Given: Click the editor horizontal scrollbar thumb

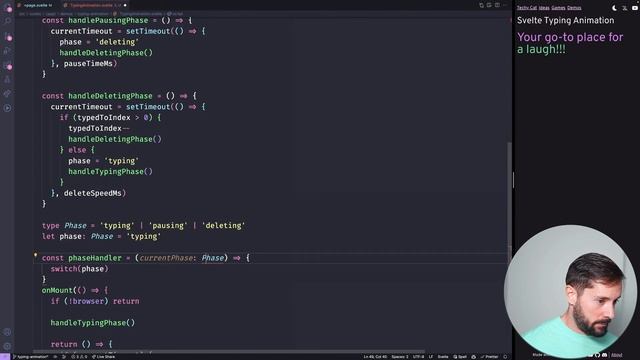Looking at the screenshot, I should point(229,351).
